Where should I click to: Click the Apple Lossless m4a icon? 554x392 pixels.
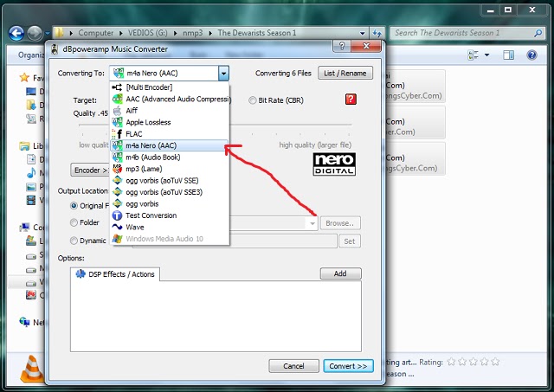coord(117,122)
